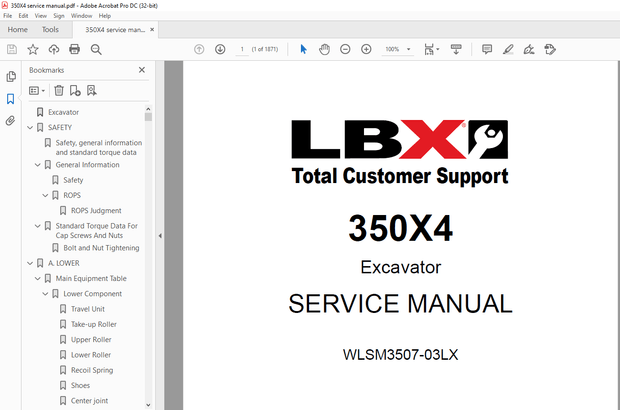
Task: Open Center joint bookmark
Action: point(89,401)
